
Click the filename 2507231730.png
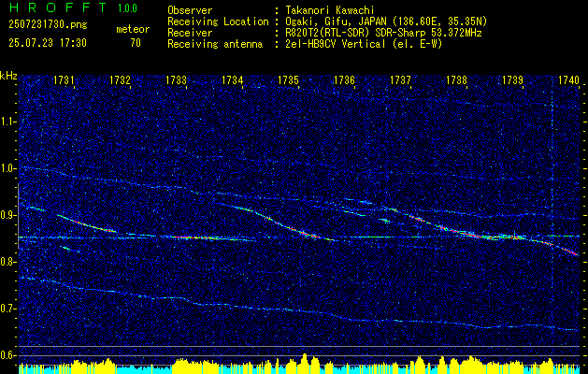[48, 25]
